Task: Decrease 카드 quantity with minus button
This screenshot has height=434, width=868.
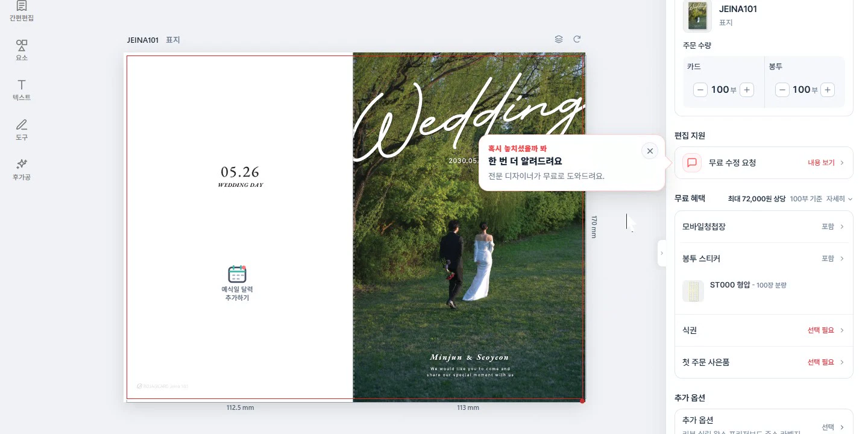Action: [x=700, y=90]
